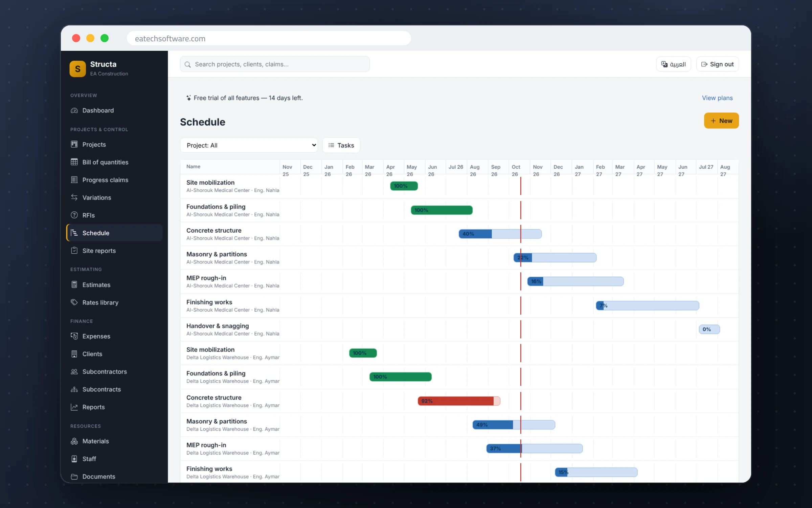Open the Project: All dropdown
The width and height of the screenshot is (812, 508).
point(249,145)
